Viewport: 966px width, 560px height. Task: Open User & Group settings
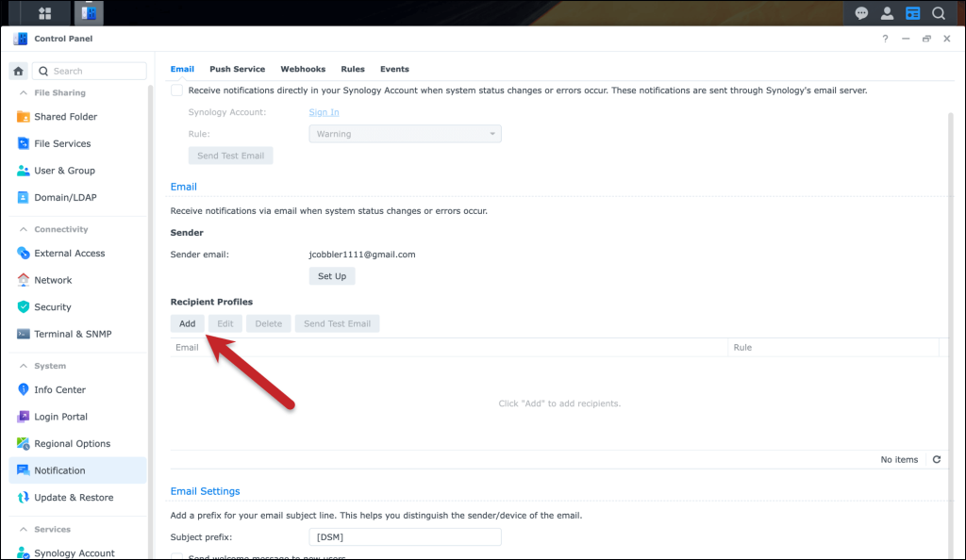point(64,171)
